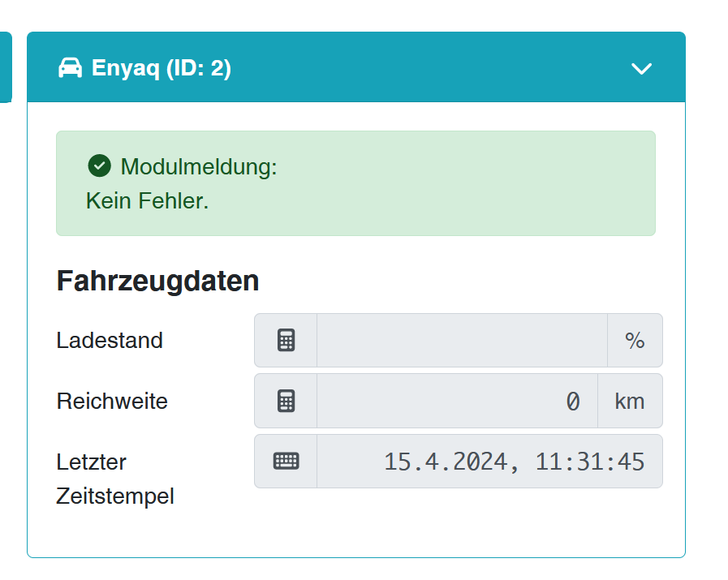The height and width of the screenshot is (580, 728).
Task: Focus the Letzter Zeitstempel date field
Action: click(x=489, y=462)
